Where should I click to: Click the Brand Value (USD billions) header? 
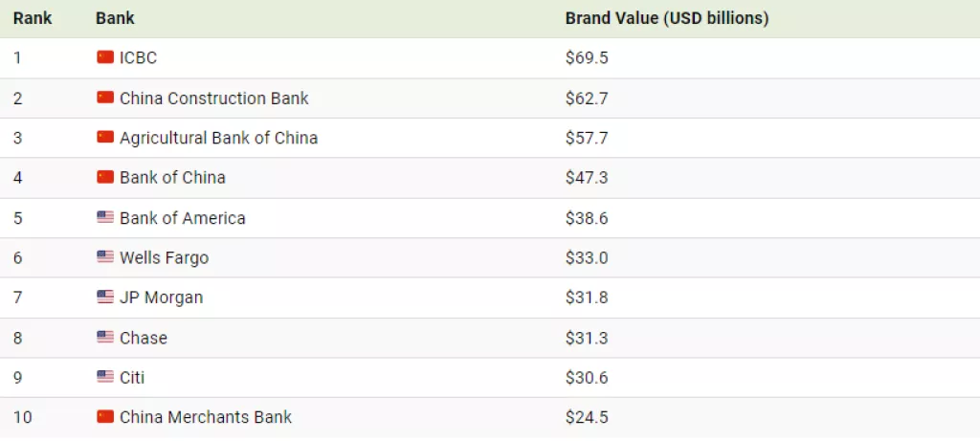point(667,18)
